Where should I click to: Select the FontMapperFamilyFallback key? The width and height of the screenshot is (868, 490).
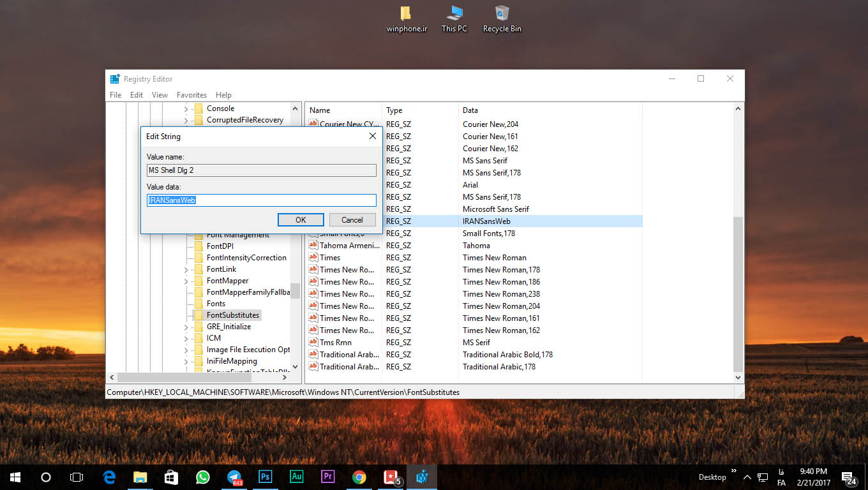(248, 292)
